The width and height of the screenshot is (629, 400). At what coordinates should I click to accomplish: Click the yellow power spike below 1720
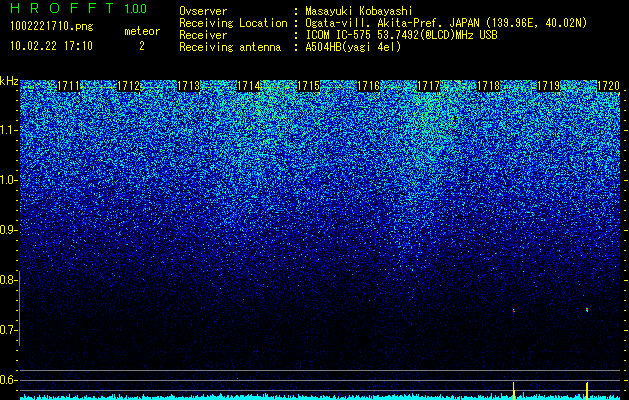[587, 390]
